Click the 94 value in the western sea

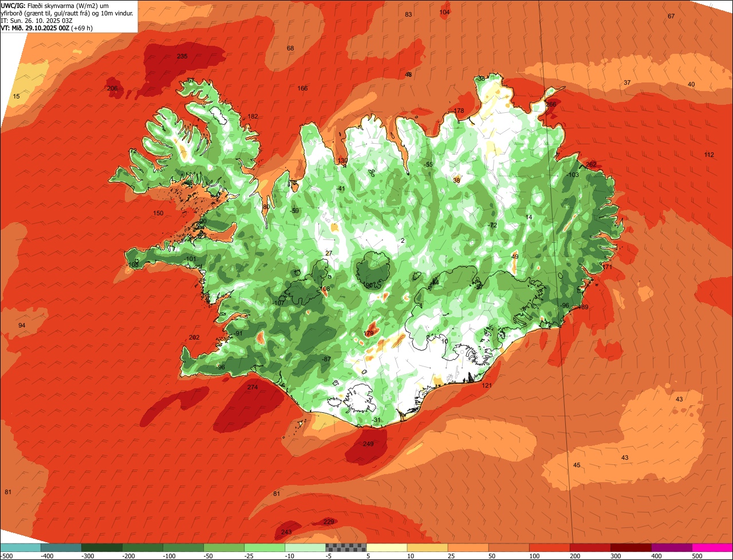click(x=22, y=325)
